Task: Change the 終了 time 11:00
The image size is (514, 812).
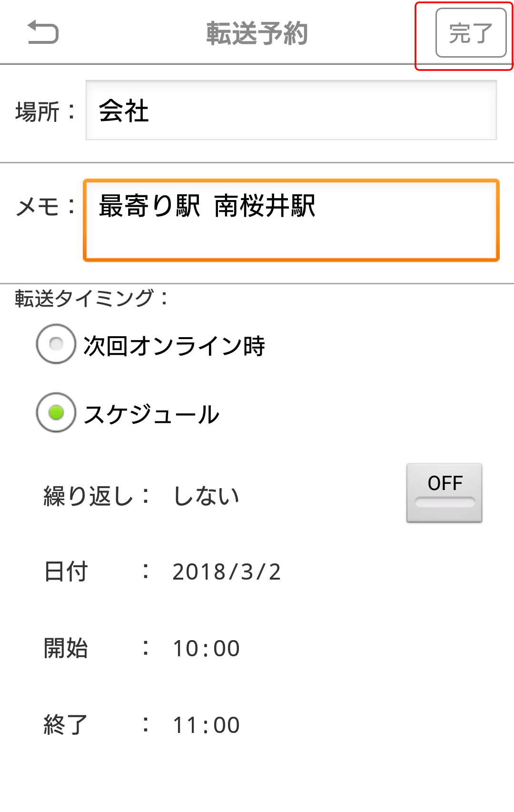Action: (x=206, y=725)
